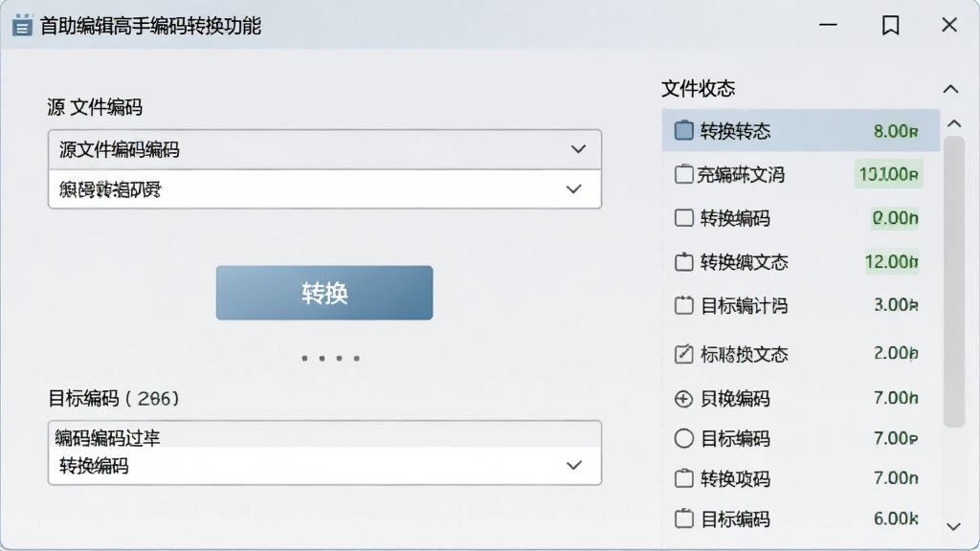The height and width of the screenshot is (551, 980).
Task: Expand the second source encoding dropdown arrow
Action: [574, 188]
